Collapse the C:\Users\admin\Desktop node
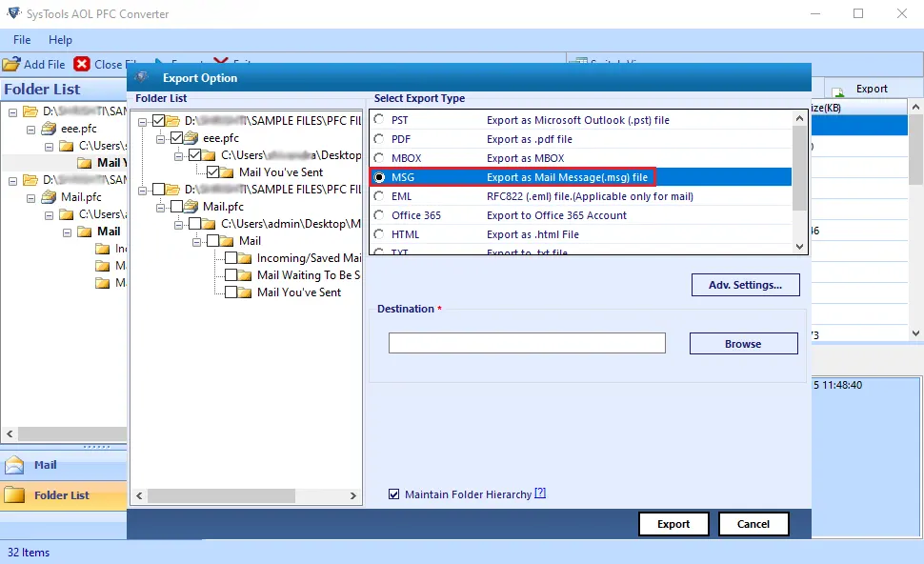The image size is (924, 564). (x=178, y=225)
